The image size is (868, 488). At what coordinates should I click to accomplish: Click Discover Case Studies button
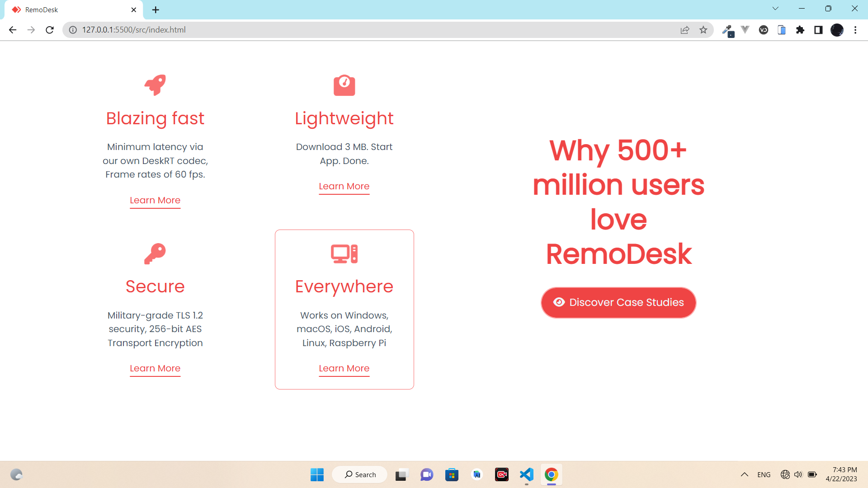618,302
